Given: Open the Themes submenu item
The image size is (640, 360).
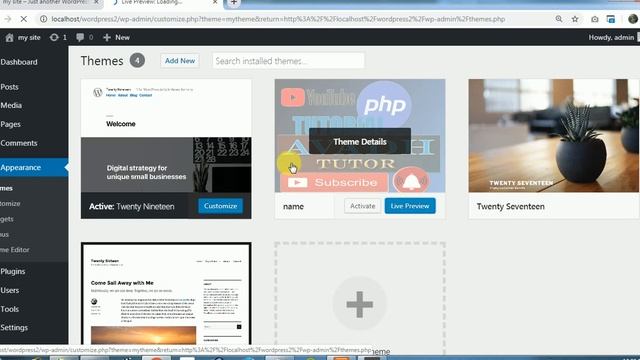Looking at the screenshot, I should click(x=7, y=188).
